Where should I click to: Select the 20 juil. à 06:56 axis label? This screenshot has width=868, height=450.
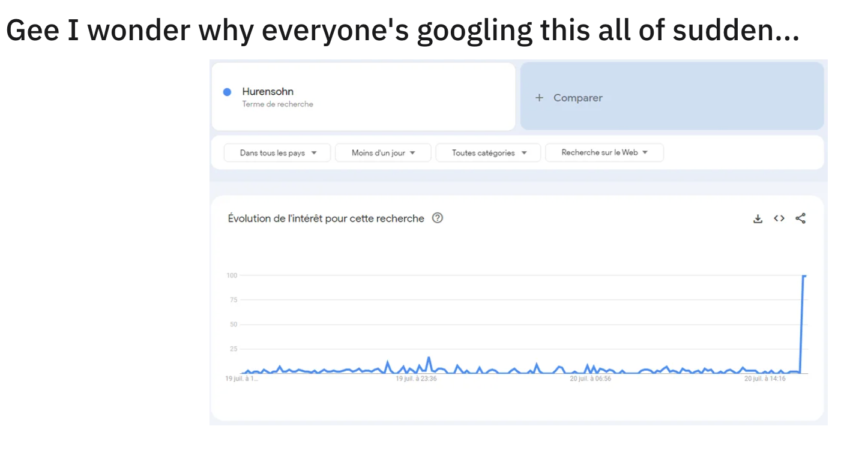591,379
